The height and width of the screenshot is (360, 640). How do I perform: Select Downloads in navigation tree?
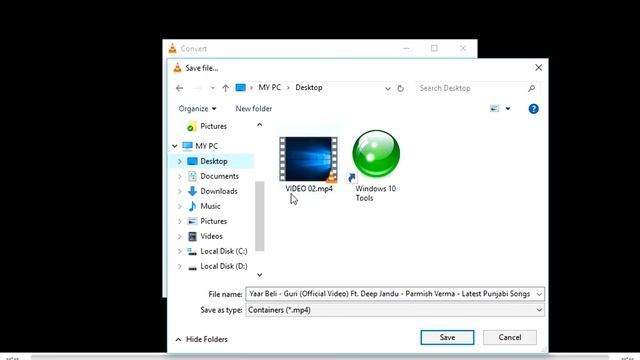pos(212,191)
